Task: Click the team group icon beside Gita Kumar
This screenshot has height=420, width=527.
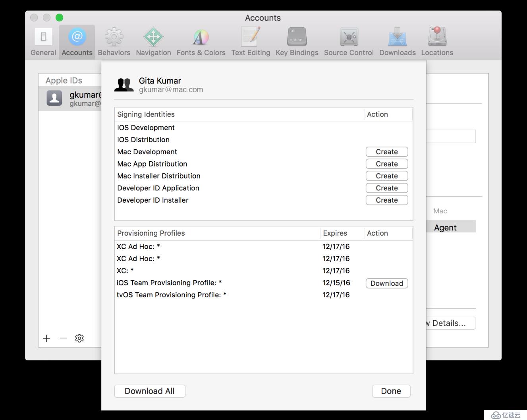Action: (x=124, y=85)
